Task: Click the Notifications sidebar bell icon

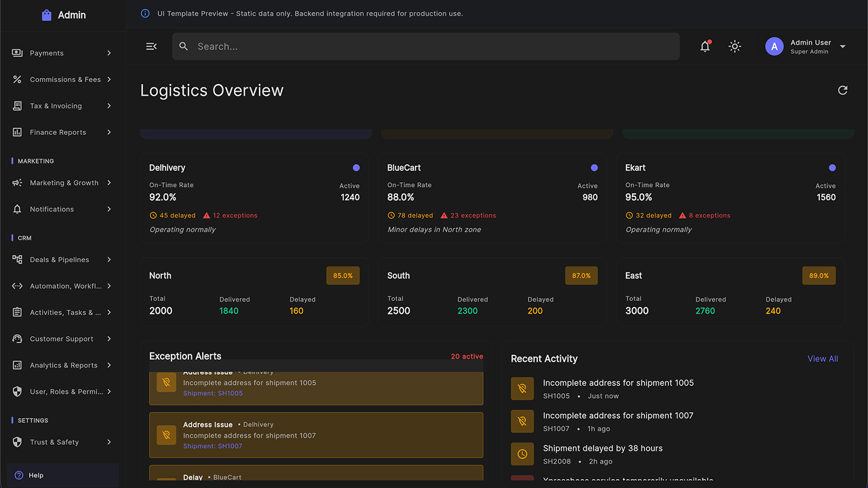Action: coord(17,209)
